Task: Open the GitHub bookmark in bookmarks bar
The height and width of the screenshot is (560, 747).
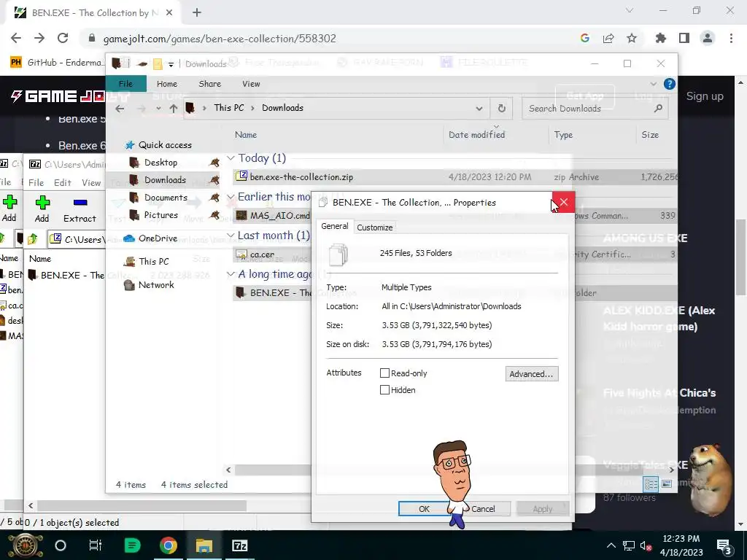Action: point(55,62)
